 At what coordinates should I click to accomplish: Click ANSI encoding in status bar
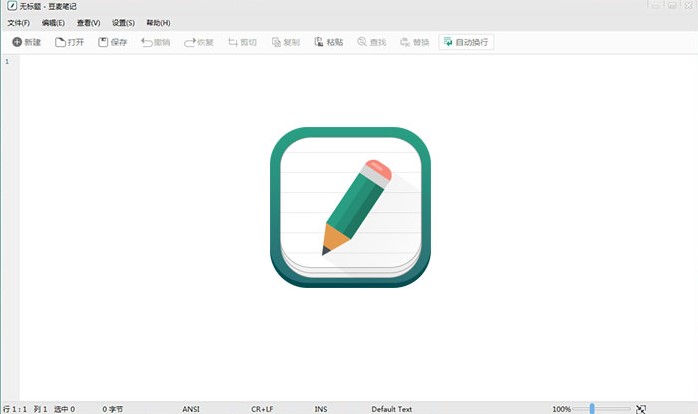click(191, 409)
